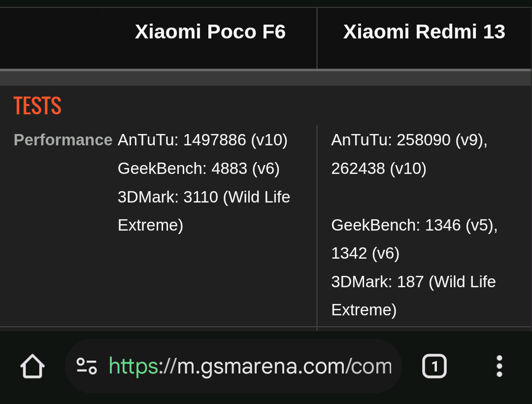Click the Performance row label
This screenshot has width=532, height=404.
tap(63, 140)
